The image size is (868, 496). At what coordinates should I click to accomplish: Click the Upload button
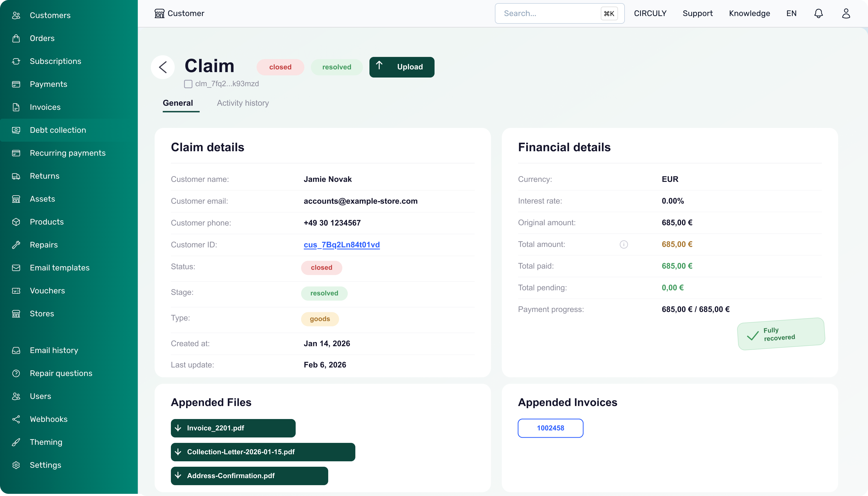pyautogui.click(x=402, y=67)
